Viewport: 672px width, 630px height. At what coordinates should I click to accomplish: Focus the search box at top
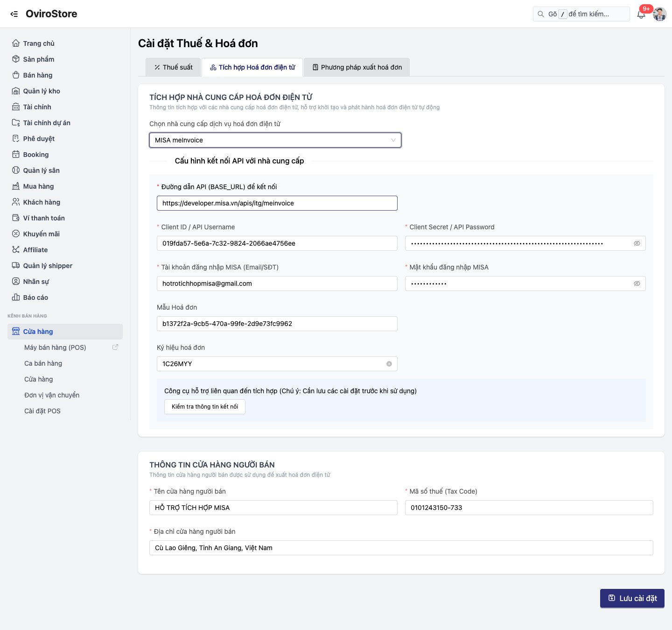581,14
